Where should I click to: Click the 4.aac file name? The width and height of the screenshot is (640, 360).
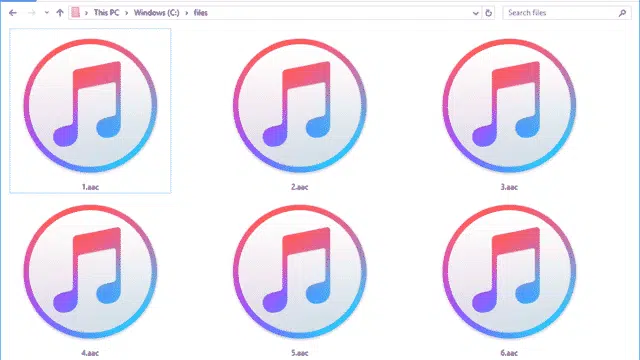90,353
